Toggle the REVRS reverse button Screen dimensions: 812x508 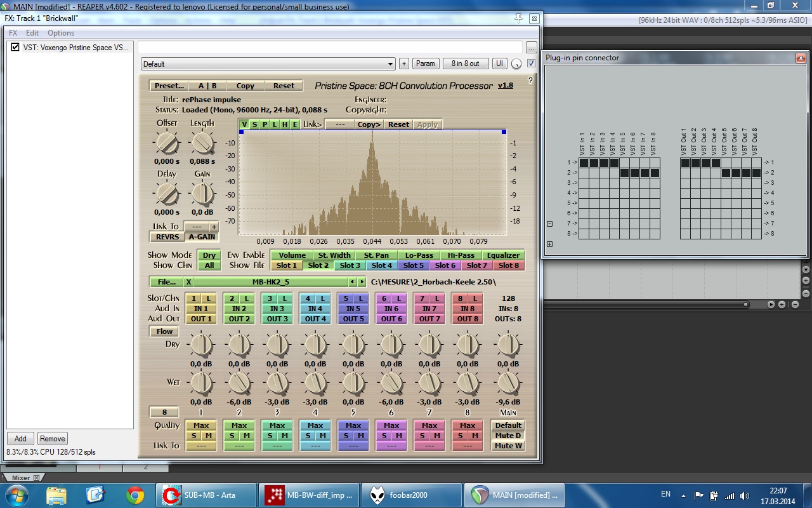[x=167, y=237]
